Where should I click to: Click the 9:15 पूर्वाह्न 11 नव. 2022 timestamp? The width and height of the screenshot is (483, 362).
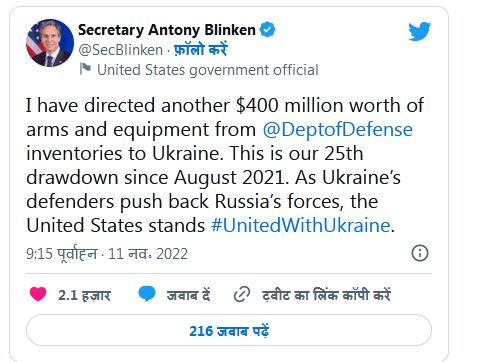pos(107,254)
